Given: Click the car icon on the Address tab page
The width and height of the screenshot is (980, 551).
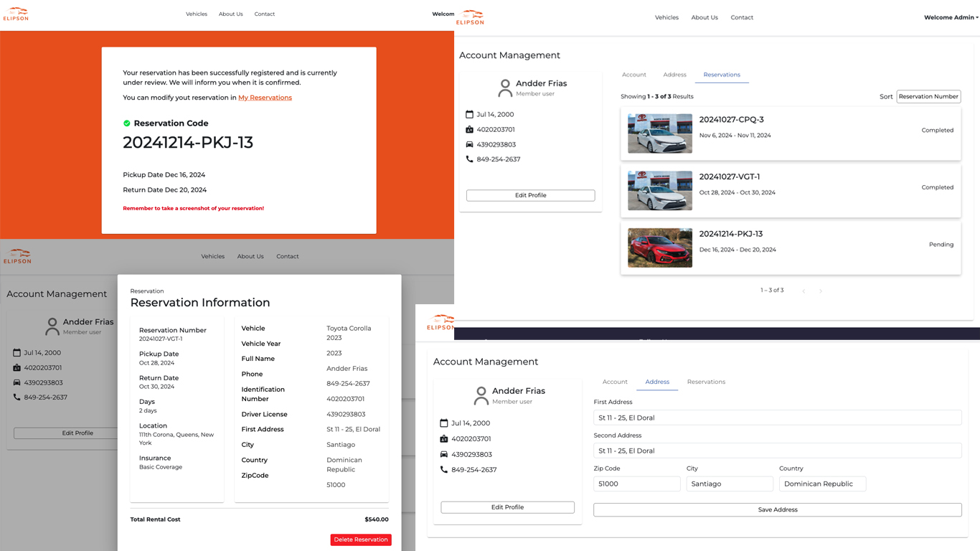Looking at the screenshot, I should [x=444, y=454].
